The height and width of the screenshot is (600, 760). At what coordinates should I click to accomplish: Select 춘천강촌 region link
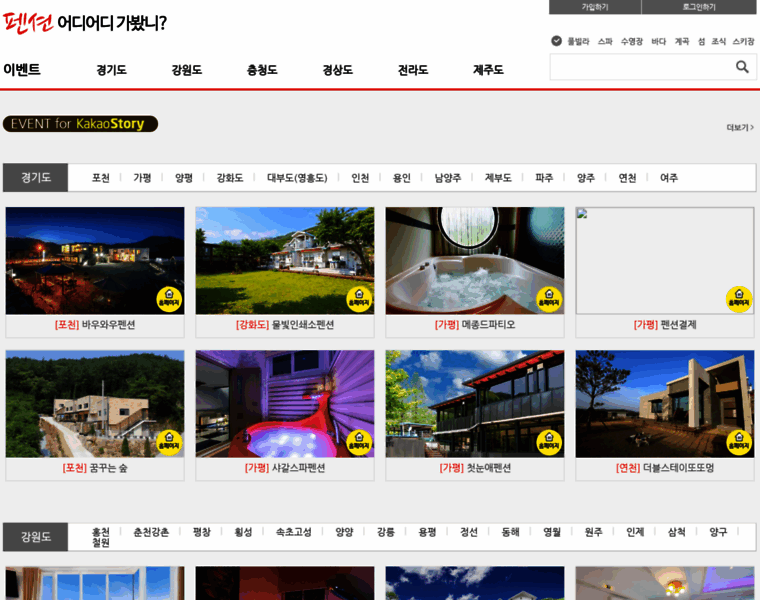tap(151, 532)
